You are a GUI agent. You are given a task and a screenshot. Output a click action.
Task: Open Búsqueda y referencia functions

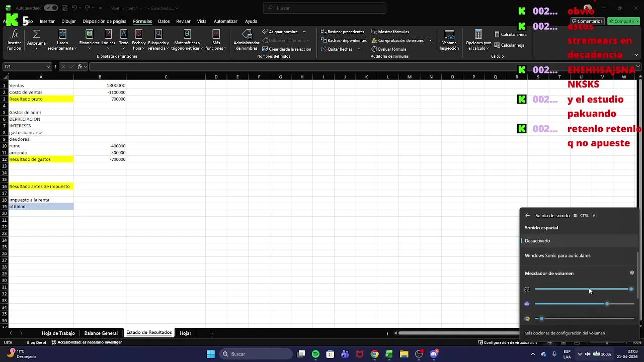click(158, 39)
